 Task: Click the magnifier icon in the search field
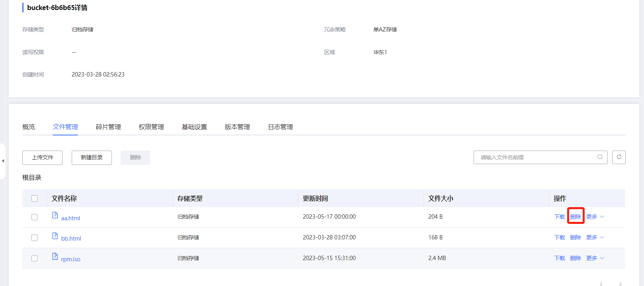600,157
